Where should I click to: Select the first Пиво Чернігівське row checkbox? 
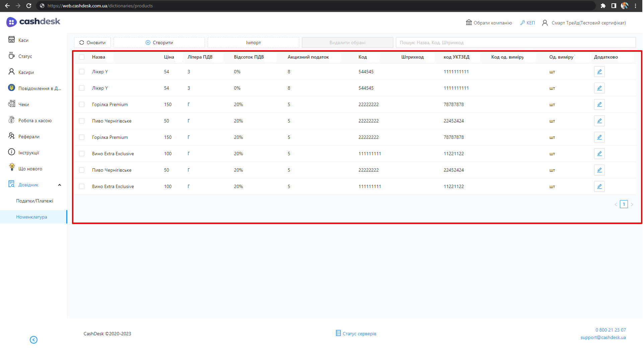(x=82, y=121)
